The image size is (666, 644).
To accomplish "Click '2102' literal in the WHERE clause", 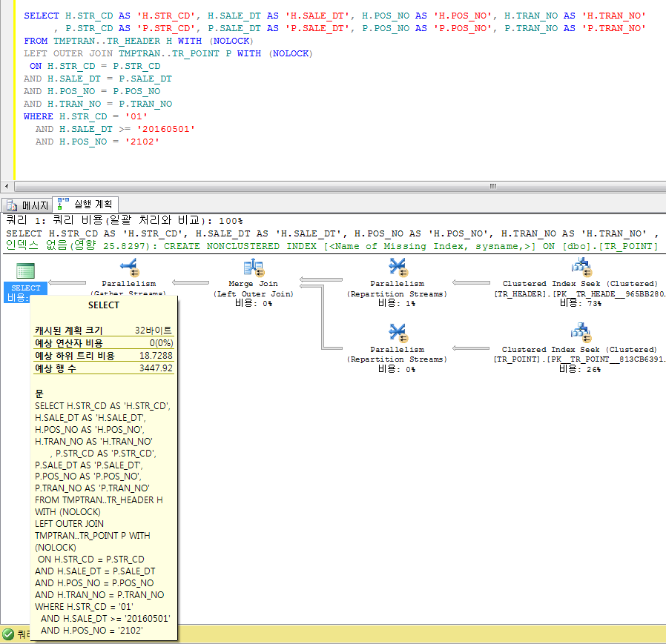I will tap(142, 142).
